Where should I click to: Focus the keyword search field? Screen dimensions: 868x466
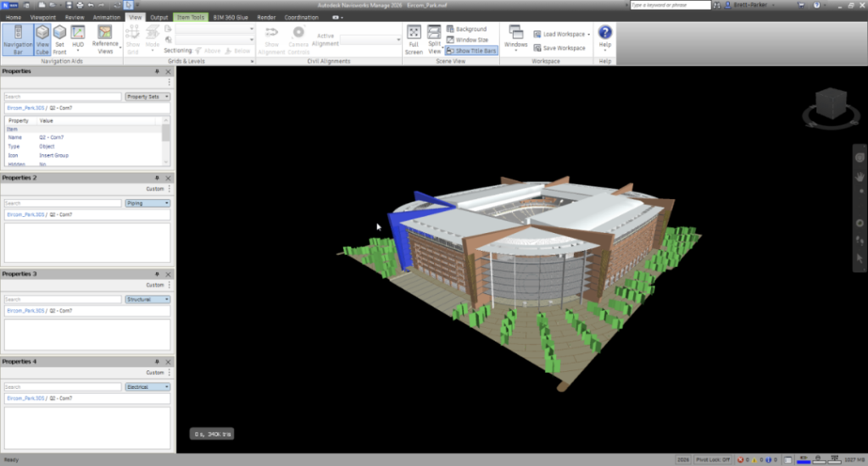670,5
